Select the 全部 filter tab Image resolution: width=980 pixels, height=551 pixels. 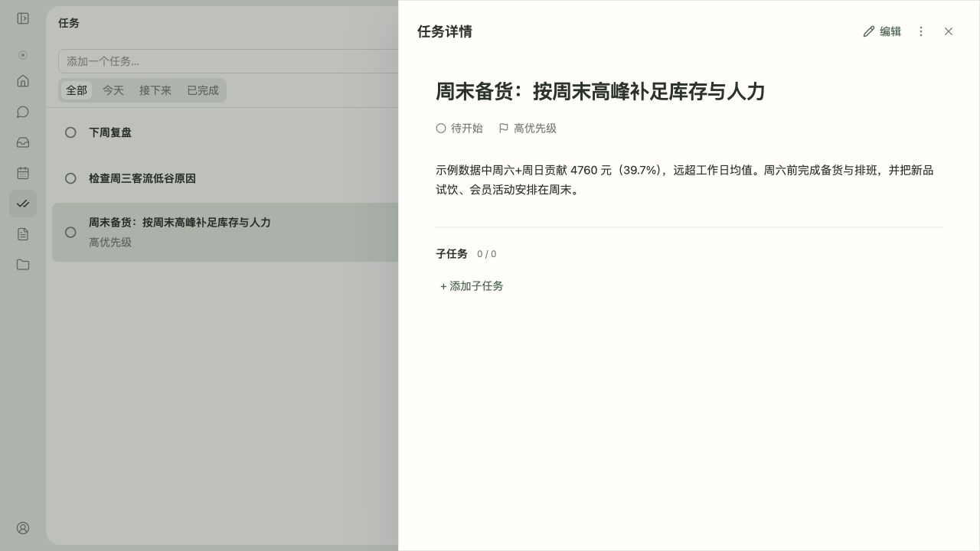click(77, 90)
